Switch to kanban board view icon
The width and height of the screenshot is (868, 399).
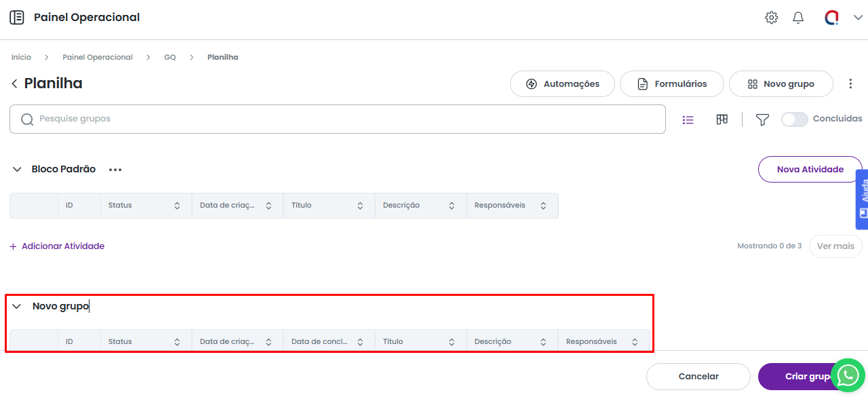pos(722,120)
